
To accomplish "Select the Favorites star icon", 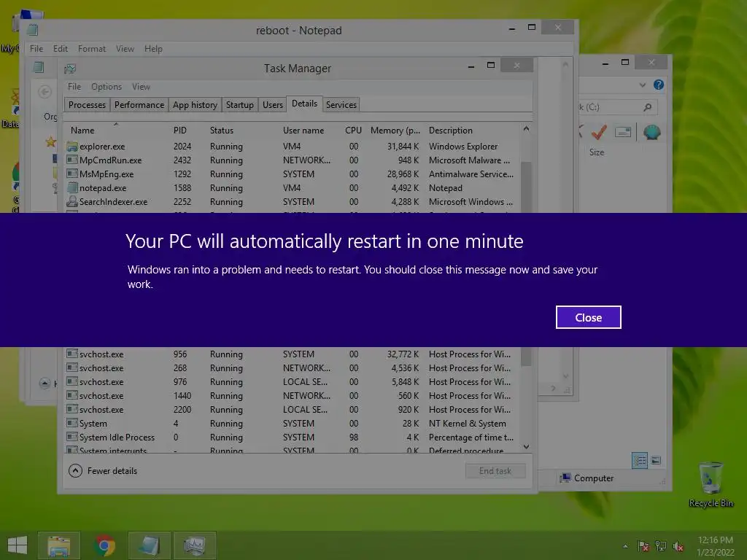I will [x=50, y=141].
